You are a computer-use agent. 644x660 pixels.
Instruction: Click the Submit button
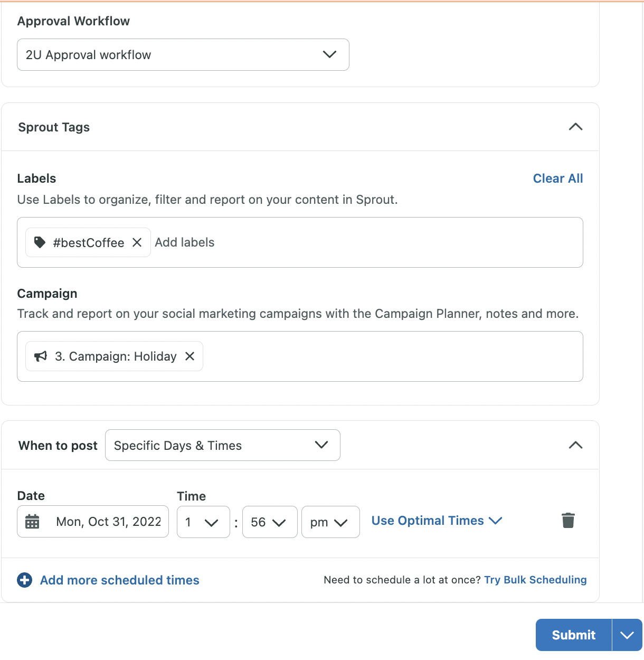pyautogui.click(x=574, y=635)
